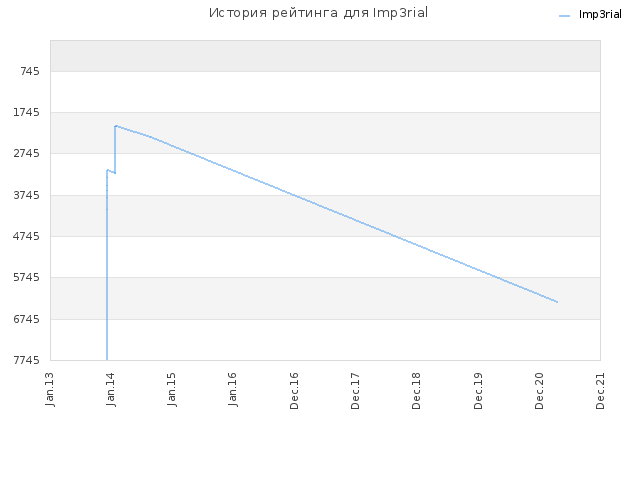Click the small dip near Jan.14
Image resolution: width=640 pixels, height=480 pixels.
pos(115,173)
